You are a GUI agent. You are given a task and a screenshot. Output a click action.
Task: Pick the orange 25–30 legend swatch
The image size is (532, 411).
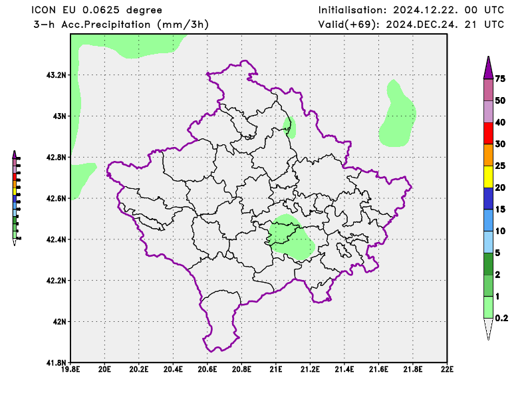488,155
